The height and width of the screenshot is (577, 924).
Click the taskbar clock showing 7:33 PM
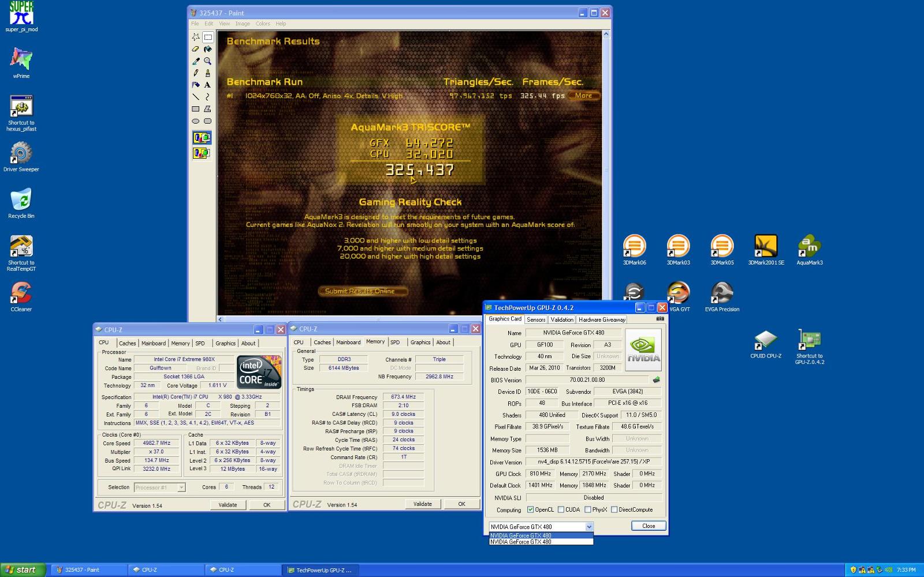coord(906,569)
